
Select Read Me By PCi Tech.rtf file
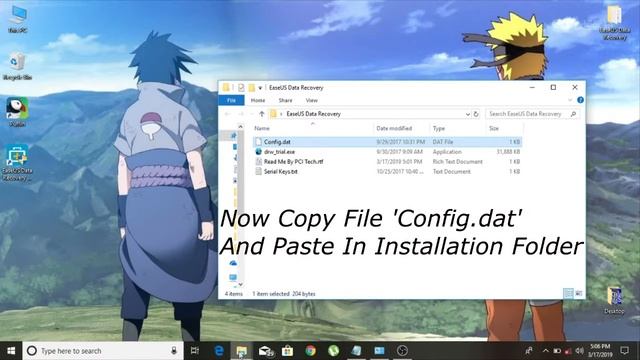click(x=387, y=162)
